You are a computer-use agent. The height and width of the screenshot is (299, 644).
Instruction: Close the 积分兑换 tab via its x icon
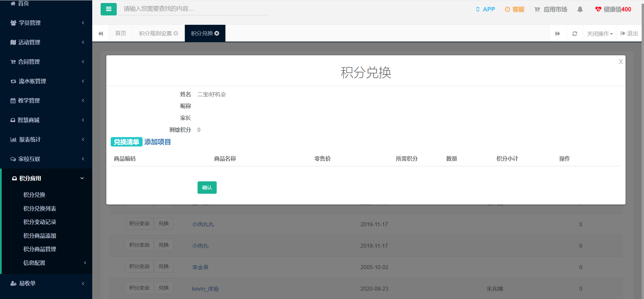[x=217, y=33]
